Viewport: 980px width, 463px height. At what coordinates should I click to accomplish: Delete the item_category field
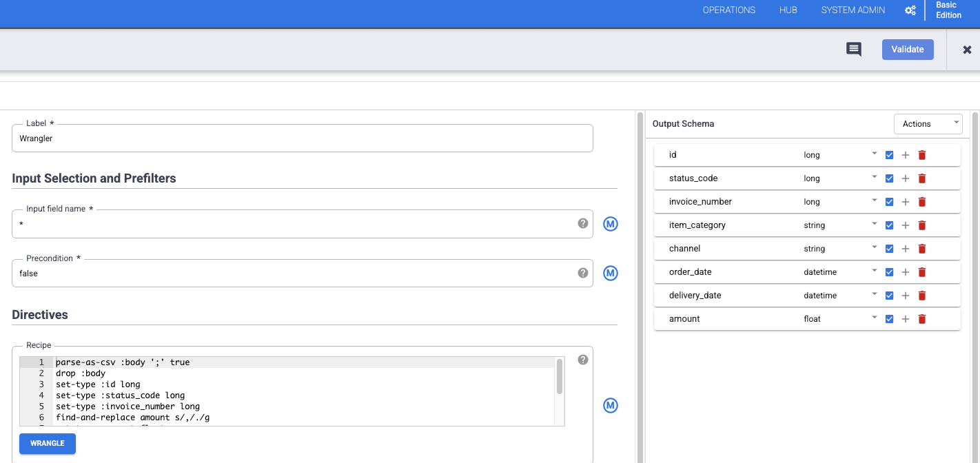[922, 225]
